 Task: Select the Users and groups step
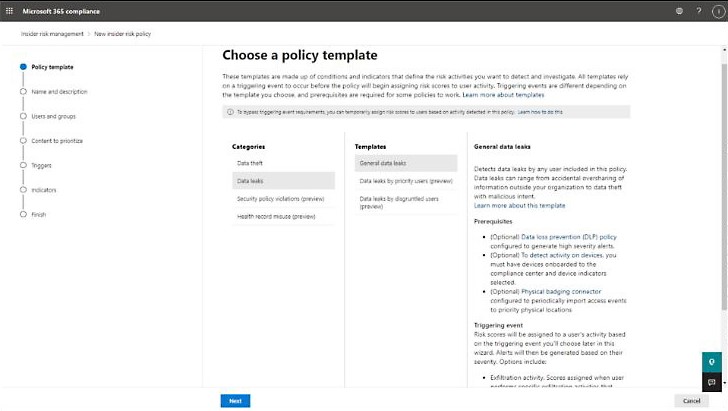(48, 116)
